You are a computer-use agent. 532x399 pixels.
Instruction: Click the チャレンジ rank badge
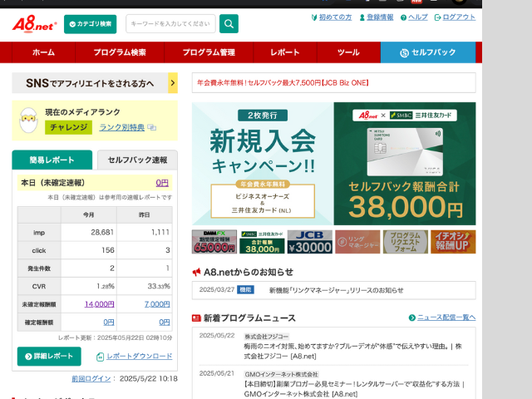click(x=68, y=127)
